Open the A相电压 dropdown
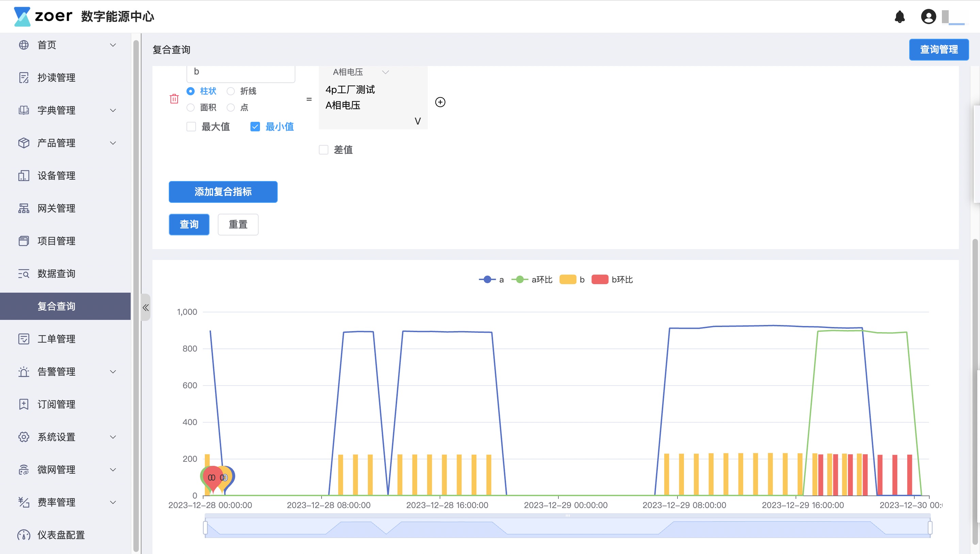The image size is (980, 554). click(360, 72)
